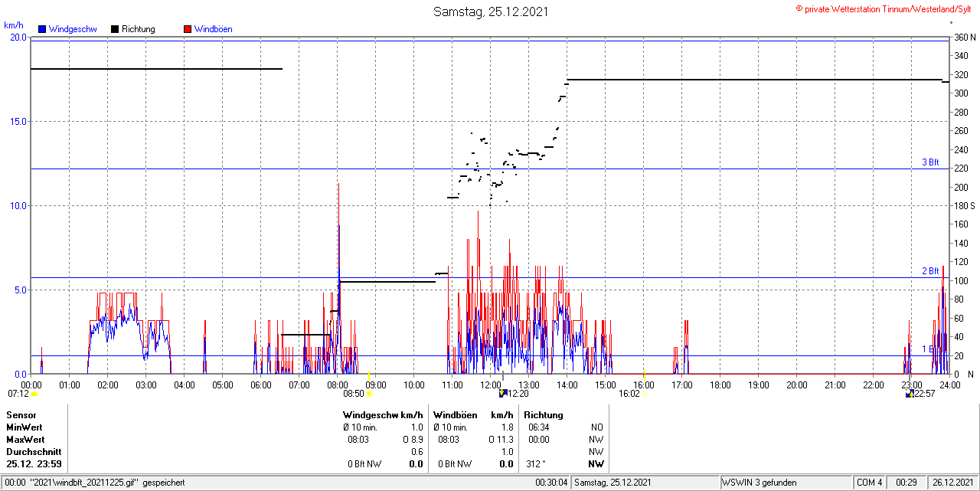Click the 360 N direction axis label
The height and width of the screenshot is (491, 980).
[x=964, y=37]
